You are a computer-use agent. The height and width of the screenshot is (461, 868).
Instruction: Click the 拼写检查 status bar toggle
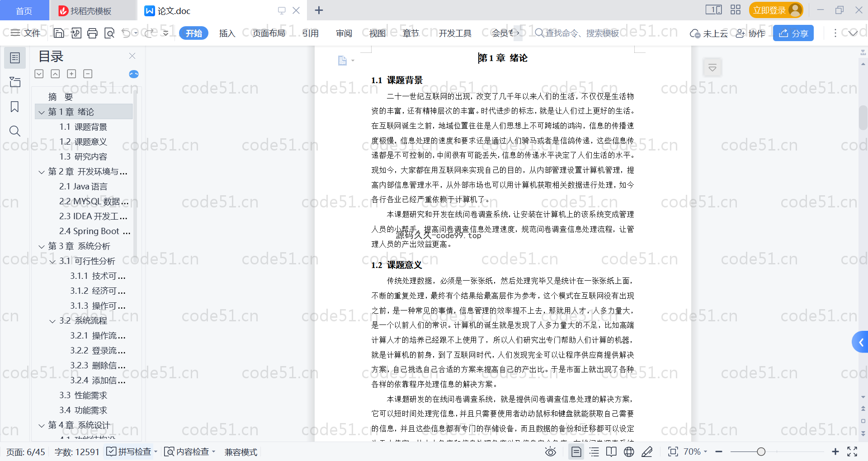coord(132,452)
